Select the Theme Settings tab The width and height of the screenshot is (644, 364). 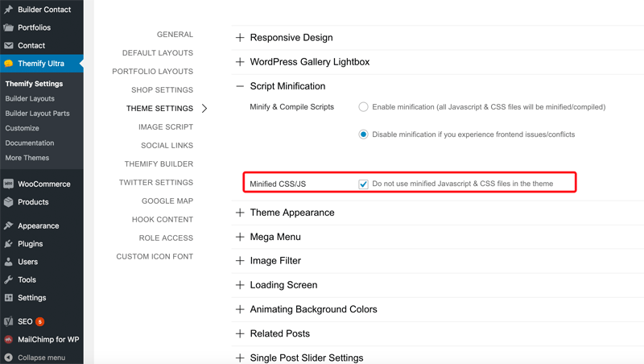click(159, 109)
